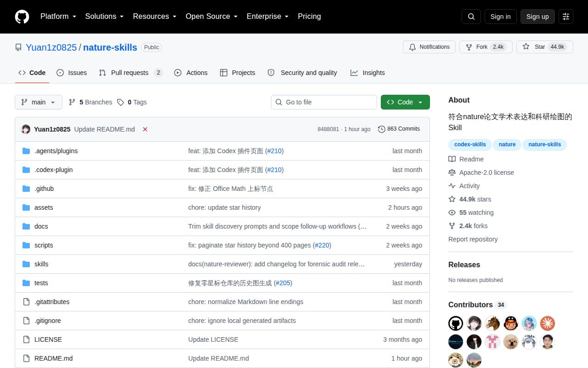Click the assets folder icon
The height and width of the screenshot is (368, 588).
coord(26,207)
